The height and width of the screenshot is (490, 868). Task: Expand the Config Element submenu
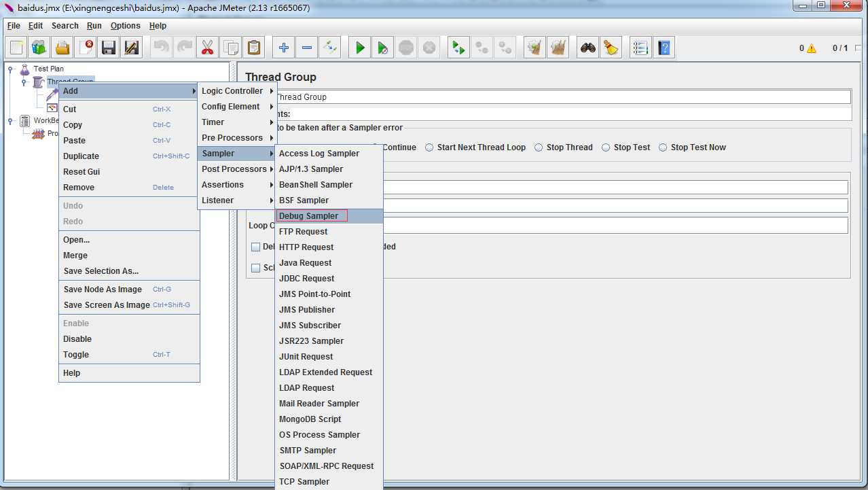(x=237, y=107)
